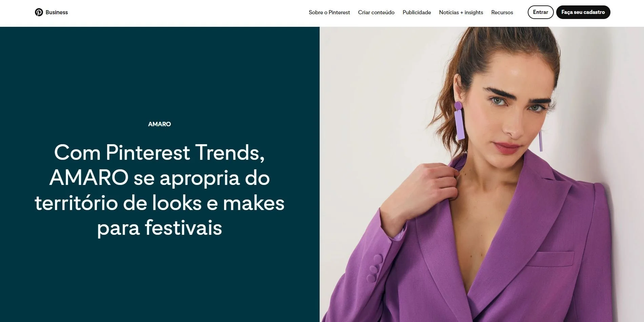This screenshot has width=644, height=322.
Task: Open the Publicidade navigation menu
Action: pyautogui.click(x=417, y=12)
